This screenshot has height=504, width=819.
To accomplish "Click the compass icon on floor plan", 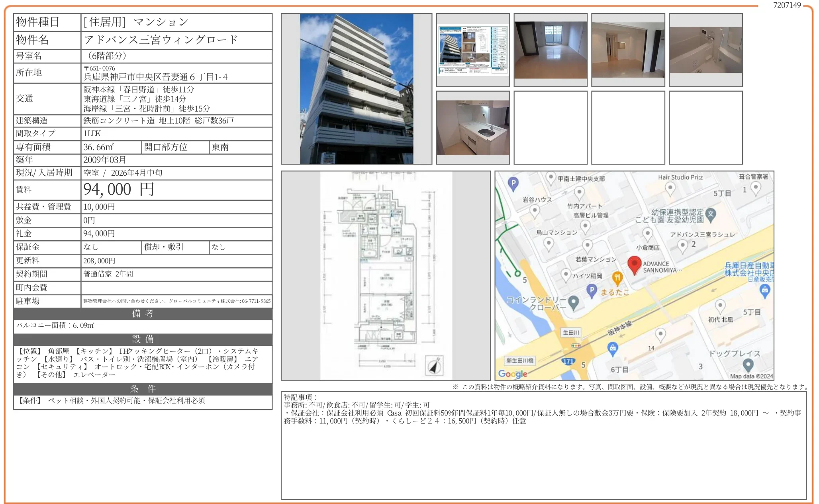I will (x=434, y=365).
